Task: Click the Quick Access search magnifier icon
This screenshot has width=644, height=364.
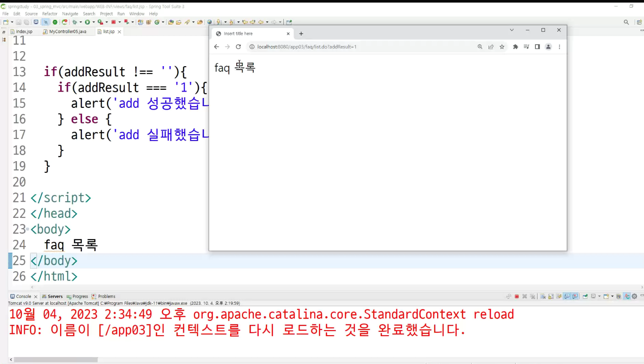Action: pos(626,22)
